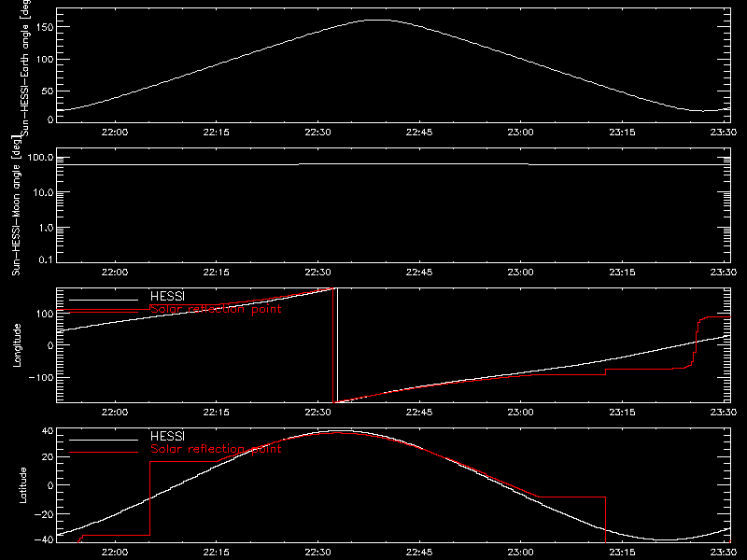Click the Sun-HESSI-Moon angle axis title
Screen dimensions: 747x560
17,205
